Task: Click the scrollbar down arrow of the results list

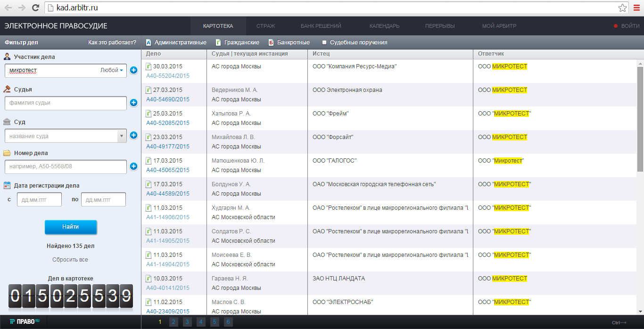Action: [x=640, y=311]
